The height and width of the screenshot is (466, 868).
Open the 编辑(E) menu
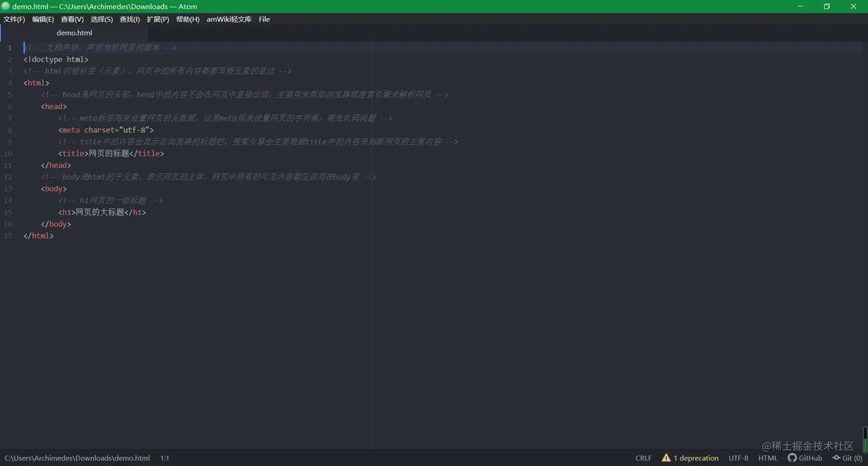point(43,20)
